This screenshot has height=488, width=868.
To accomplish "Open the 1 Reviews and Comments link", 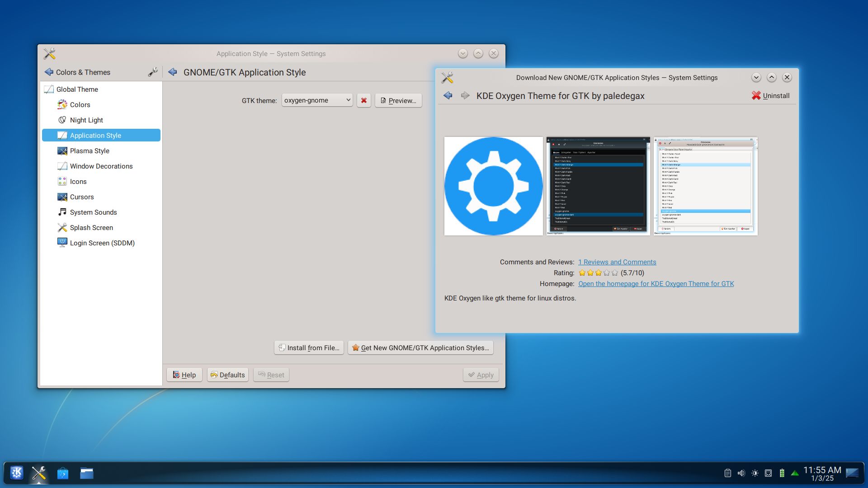I will [x=617, y=262].
